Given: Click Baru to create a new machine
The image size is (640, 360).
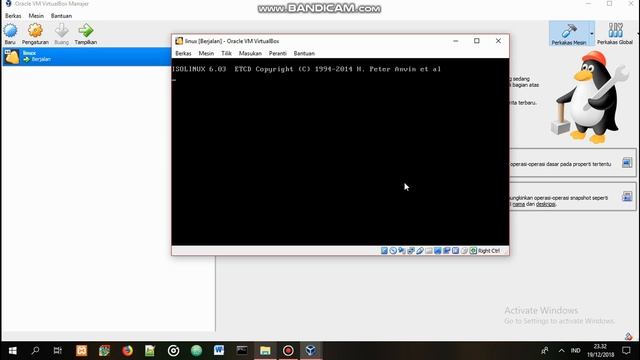Looking at the screenshot, I should coord(10,34).
